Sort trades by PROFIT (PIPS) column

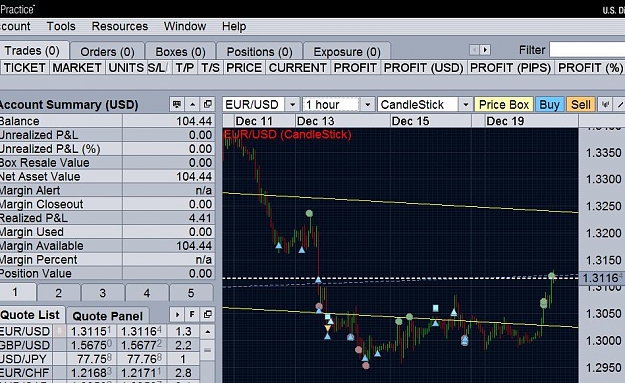click(511, 67)
